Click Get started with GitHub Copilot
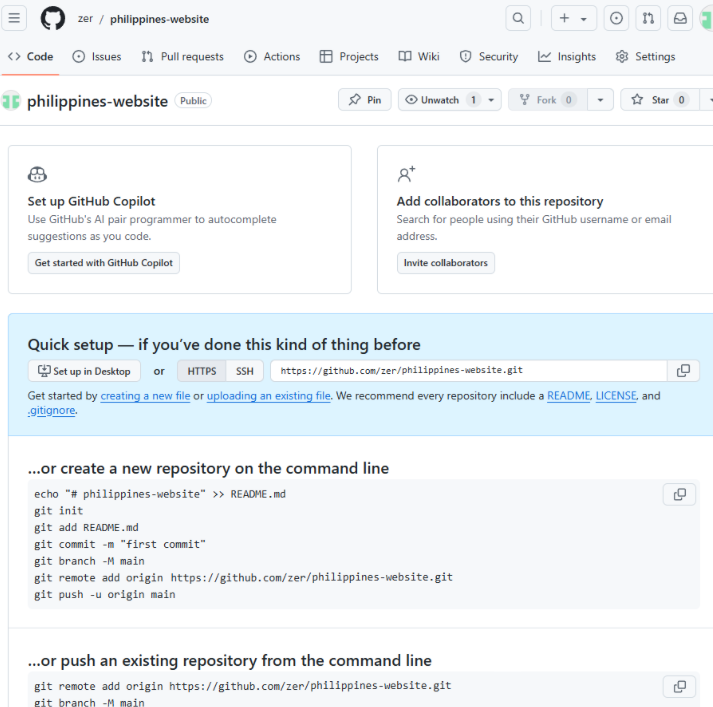The image size is (713, 707). click(104, 263)
